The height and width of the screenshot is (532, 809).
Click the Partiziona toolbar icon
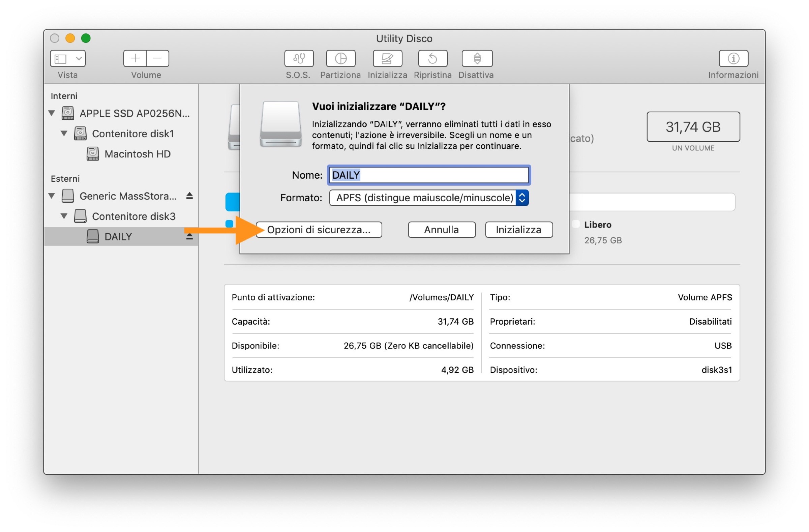tap(340, 58)
